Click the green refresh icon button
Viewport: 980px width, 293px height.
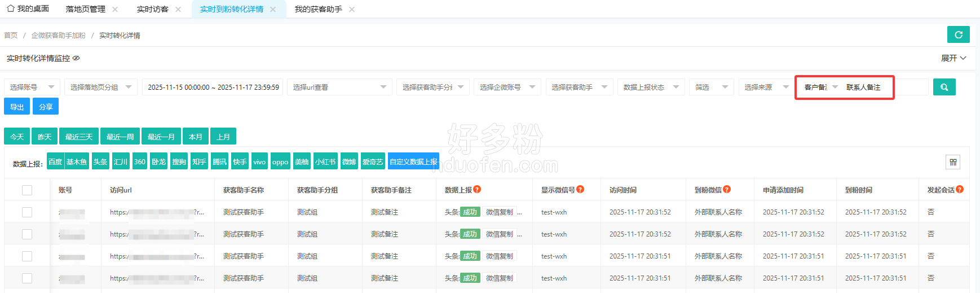958,35
